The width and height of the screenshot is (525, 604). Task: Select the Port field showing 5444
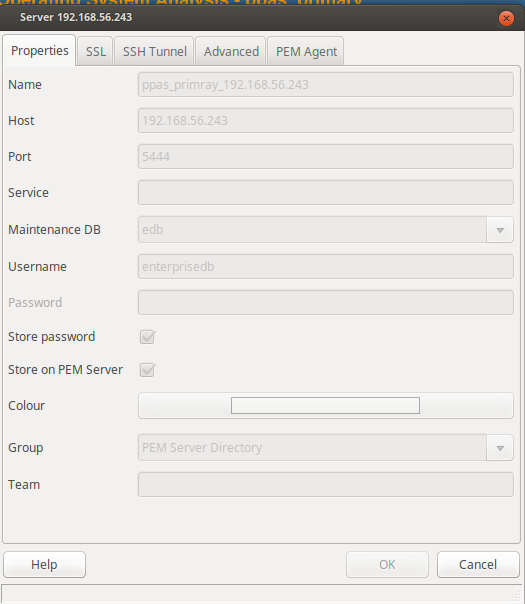325,156
